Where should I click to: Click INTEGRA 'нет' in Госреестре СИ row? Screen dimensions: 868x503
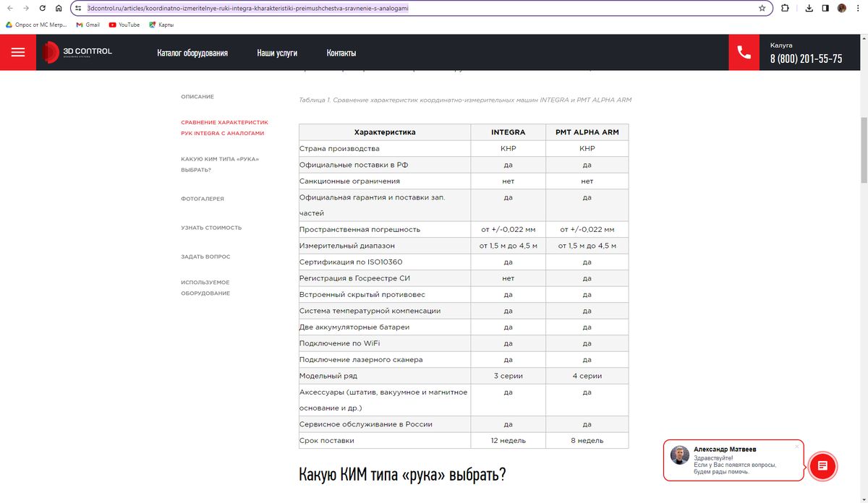(x=509, y=278)
